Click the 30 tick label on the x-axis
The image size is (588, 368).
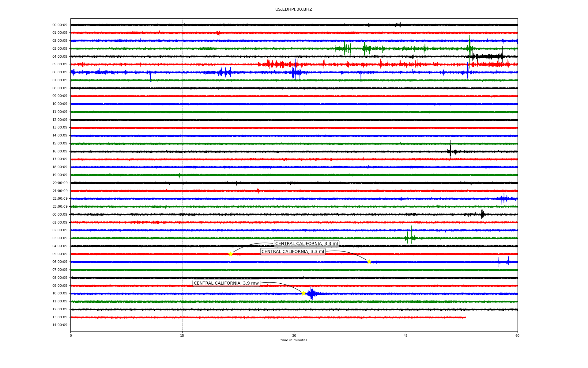[294, 335]
